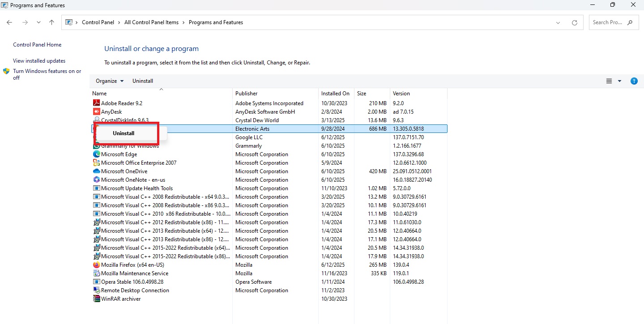
Task: Select the Microsoft OneDrive cloud icon
Action: click(x=96, y=171)
